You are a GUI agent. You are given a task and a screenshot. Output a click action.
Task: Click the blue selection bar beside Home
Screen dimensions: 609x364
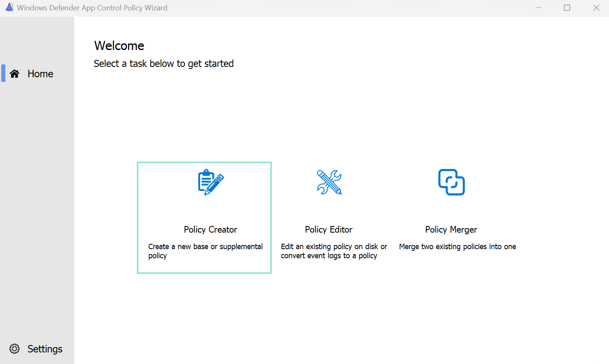coord(3,73)
